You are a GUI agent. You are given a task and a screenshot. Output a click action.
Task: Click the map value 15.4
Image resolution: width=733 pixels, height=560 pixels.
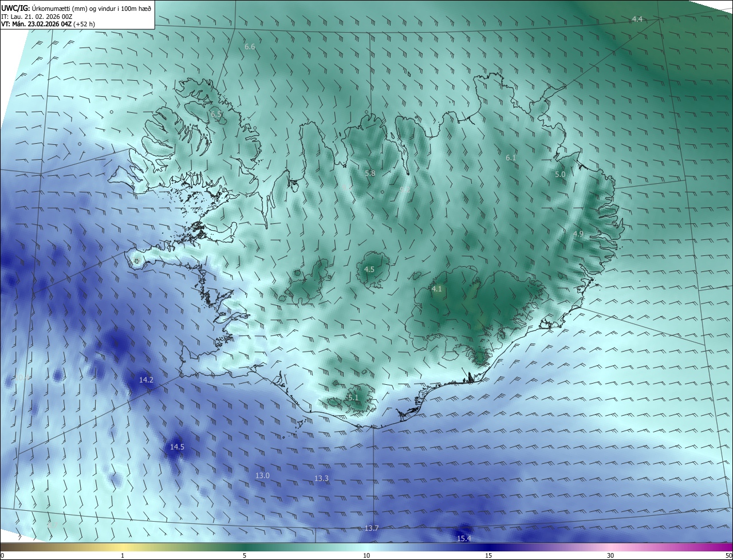pyautogui.click(x=464, y=539)
